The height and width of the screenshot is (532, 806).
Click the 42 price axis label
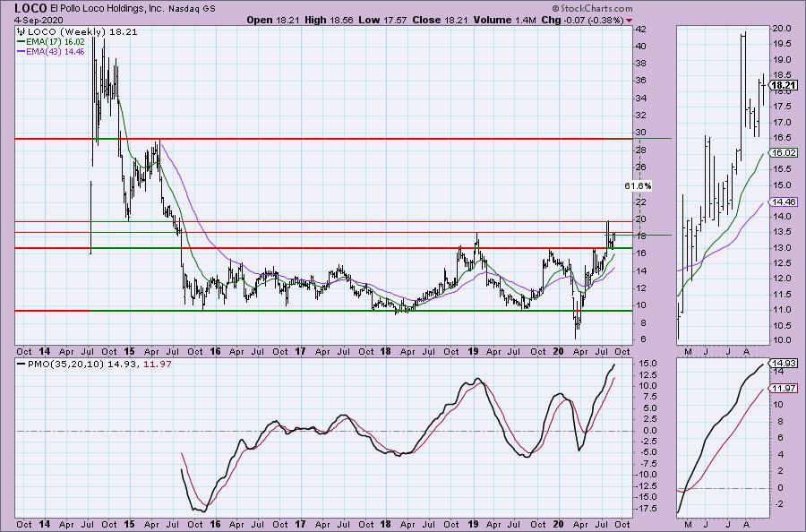pyautogui.click(x=640, y=29)
